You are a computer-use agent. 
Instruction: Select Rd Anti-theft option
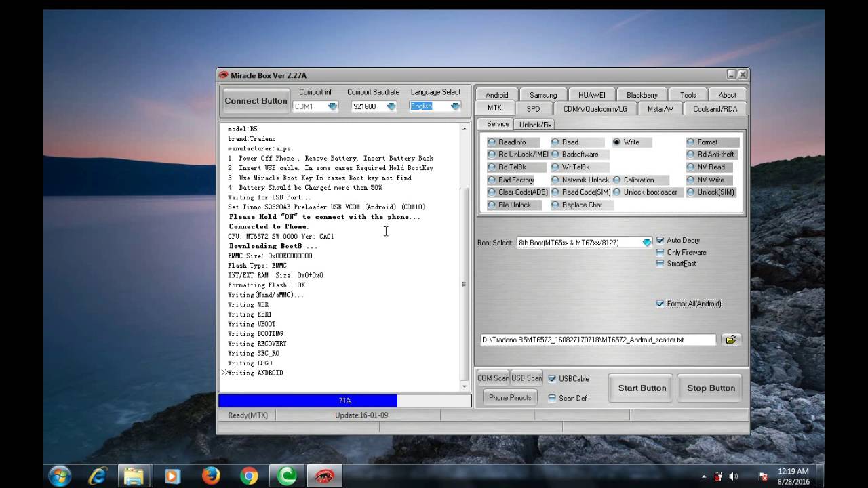[x=712, y=155]
